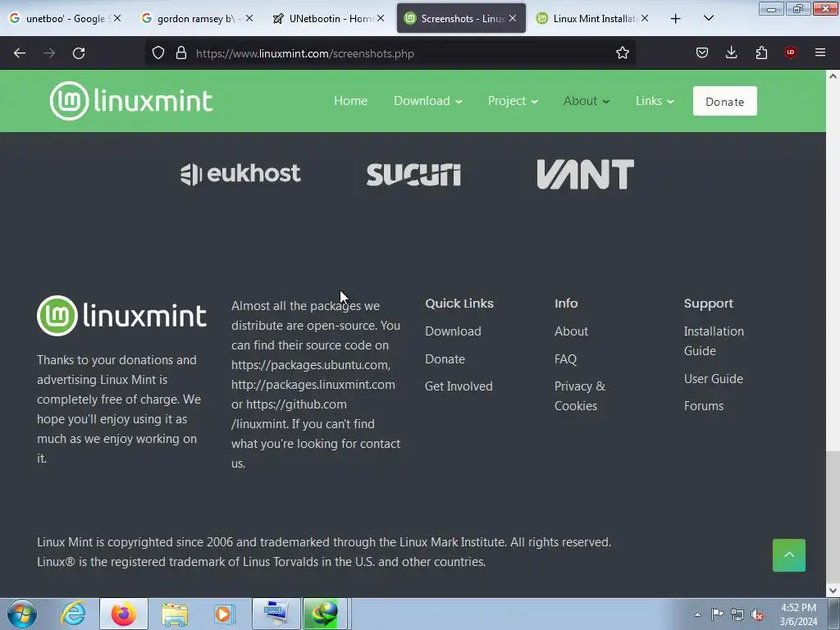Screen dimensions: 840x630
Task: Open the Firefox hamburger menu
Action: point(820,52)
